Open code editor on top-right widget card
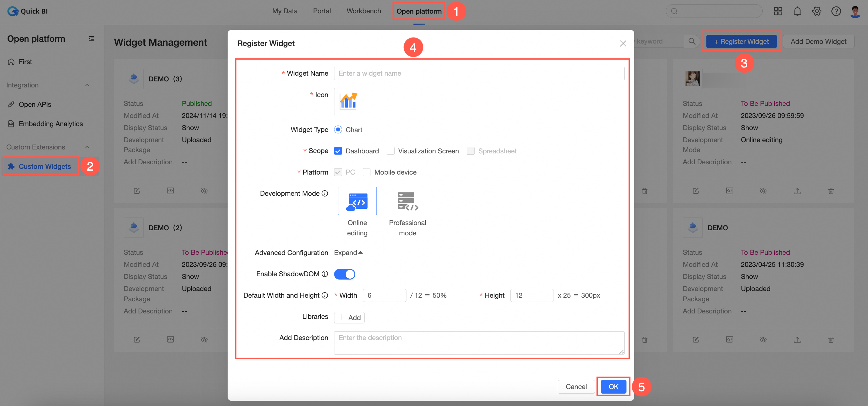 coord(729,191)
